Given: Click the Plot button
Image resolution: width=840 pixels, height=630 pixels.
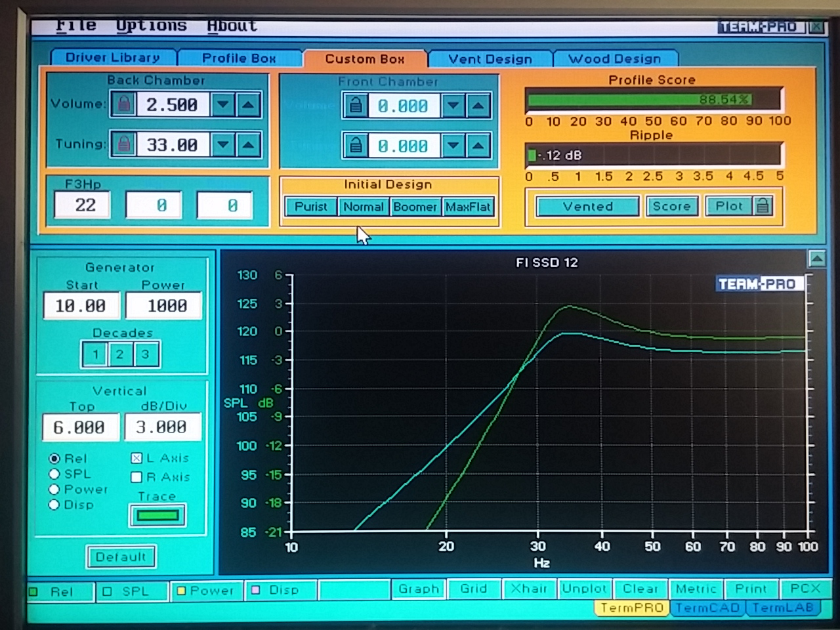Looking at the screenshot, I should click(729, 206).
